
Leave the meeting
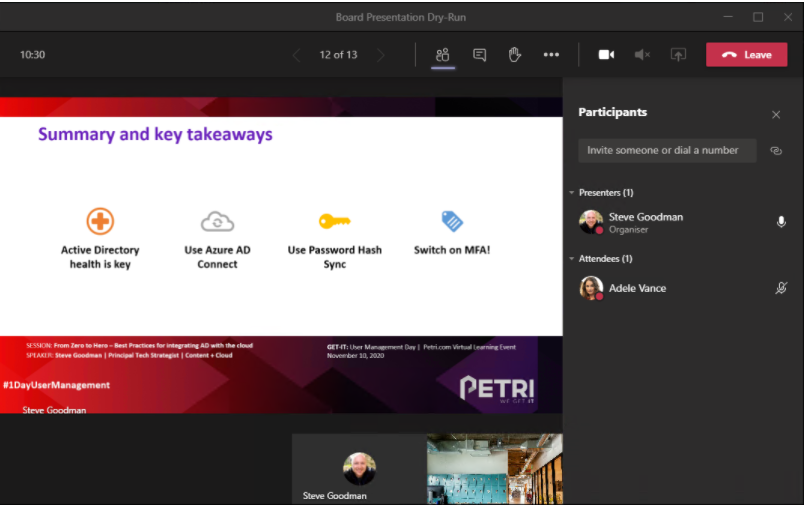click(746, 55)
